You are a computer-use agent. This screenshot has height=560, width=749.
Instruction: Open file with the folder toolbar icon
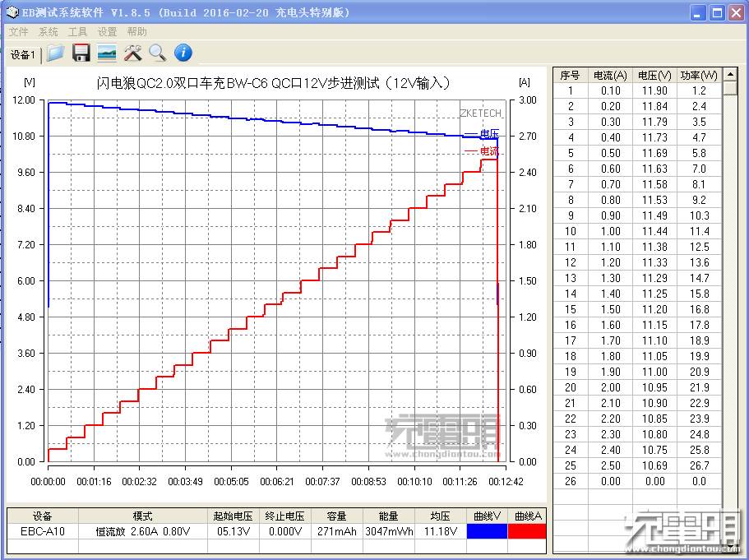[55, 53]
